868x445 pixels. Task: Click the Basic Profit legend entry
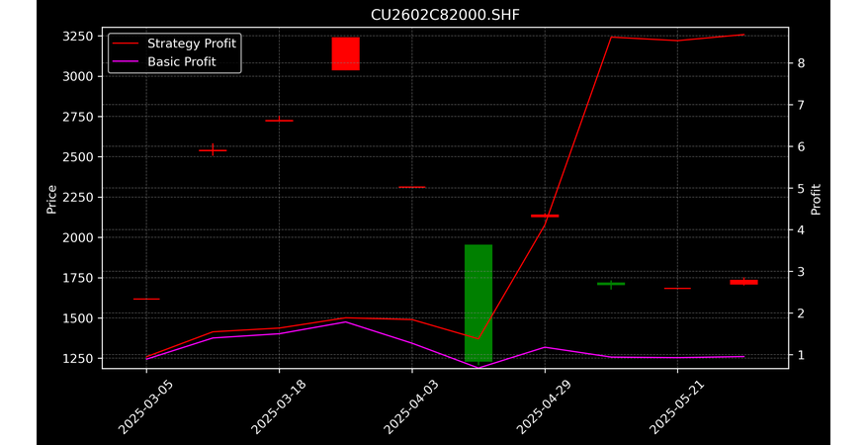[x=164, y=61]
